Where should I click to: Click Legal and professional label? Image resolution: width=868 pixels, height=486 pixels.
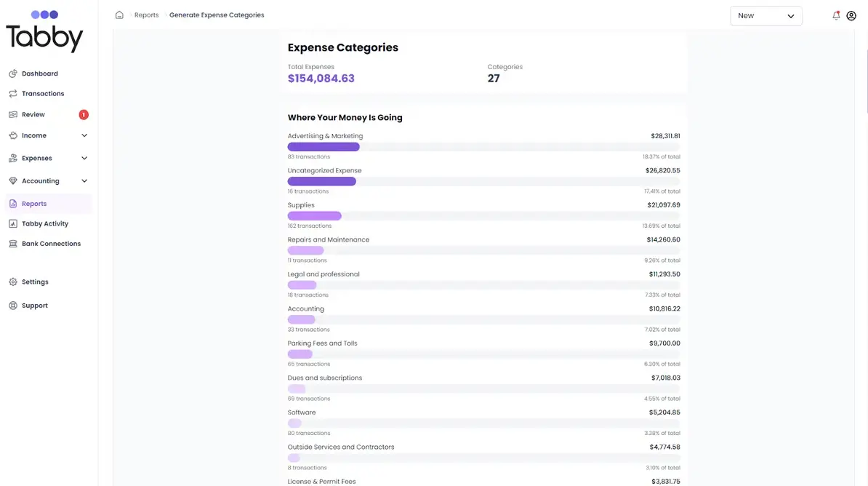324,274
